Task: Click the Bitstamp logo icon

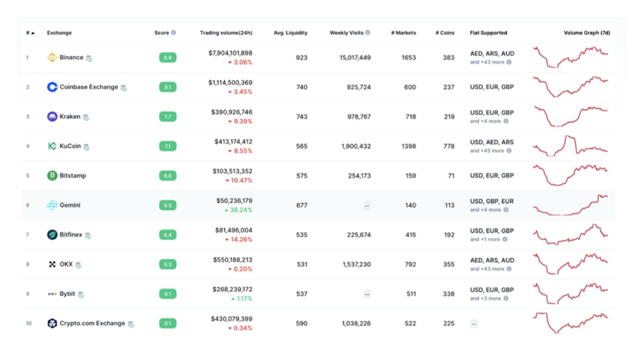Action: pos(52,175)
